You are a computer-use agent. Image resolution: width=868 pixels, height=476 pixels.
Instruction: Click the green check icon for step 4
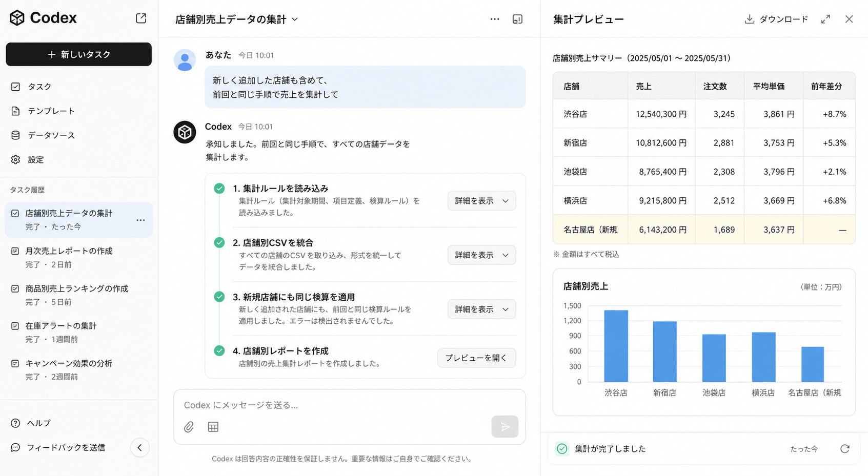(219, 350)
